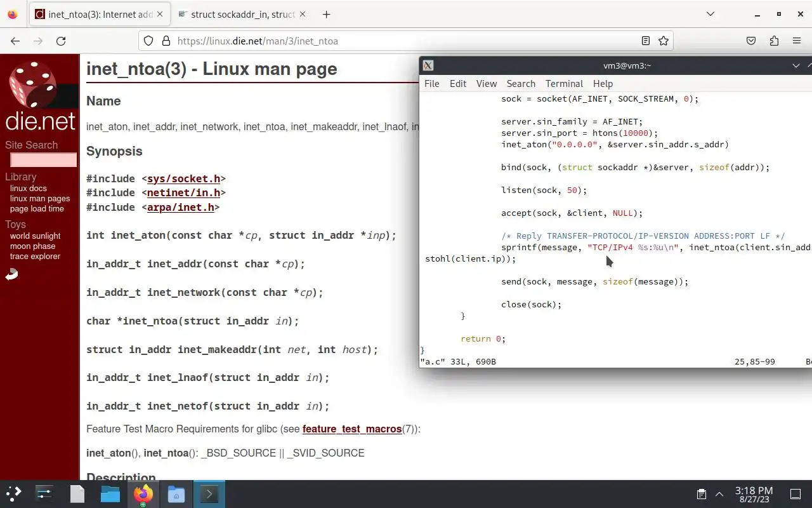This screenshot has height=508, width=812.
Task: Click the terminal window X icon in title bar
Action: 428,65
